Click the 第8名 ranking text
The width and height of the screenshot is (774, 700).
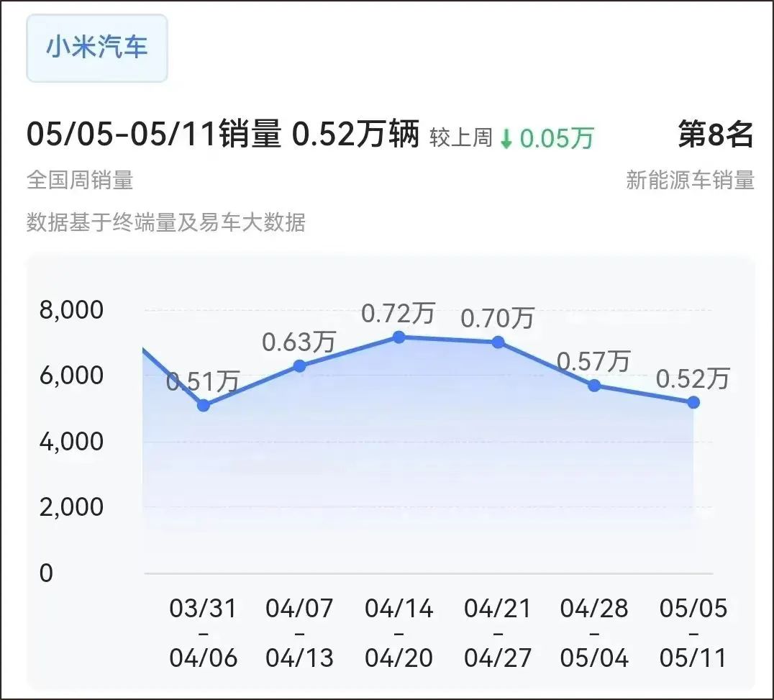point(716,135)
